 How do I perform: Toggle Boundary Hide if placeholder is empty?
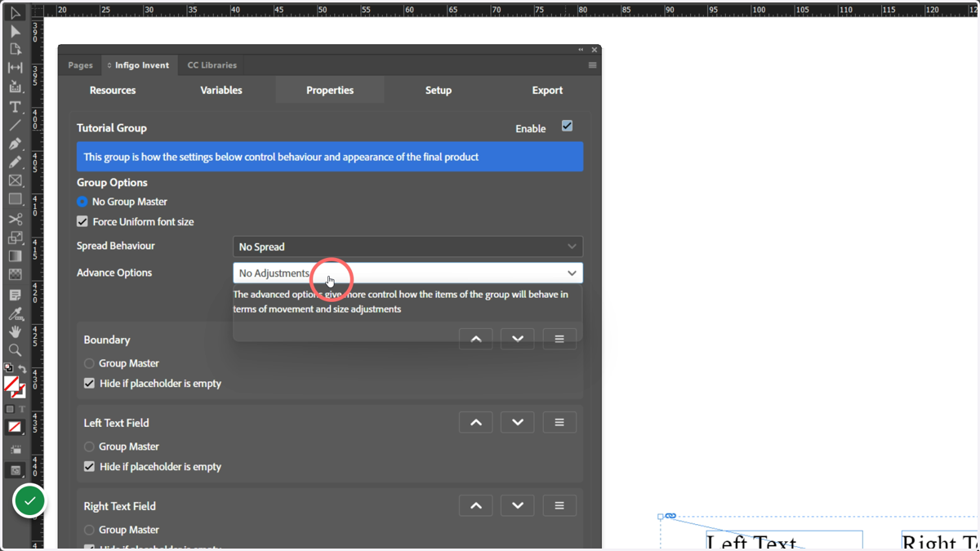(89, 383)
